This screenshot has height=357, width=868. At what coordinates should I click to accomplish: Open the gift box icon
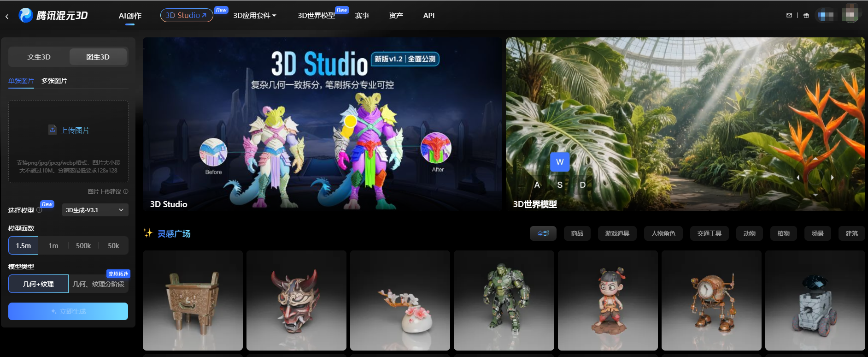tap(806, 15)
